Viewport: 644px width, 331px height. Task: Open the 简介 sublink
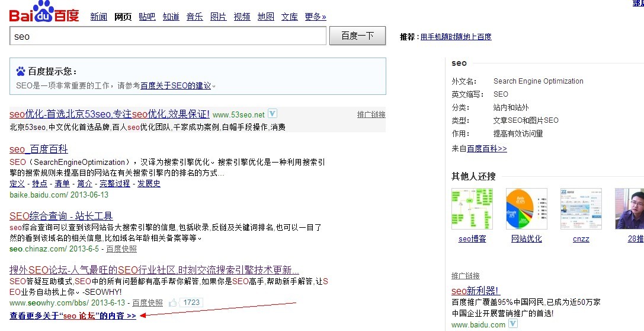(x=85, y=183)
